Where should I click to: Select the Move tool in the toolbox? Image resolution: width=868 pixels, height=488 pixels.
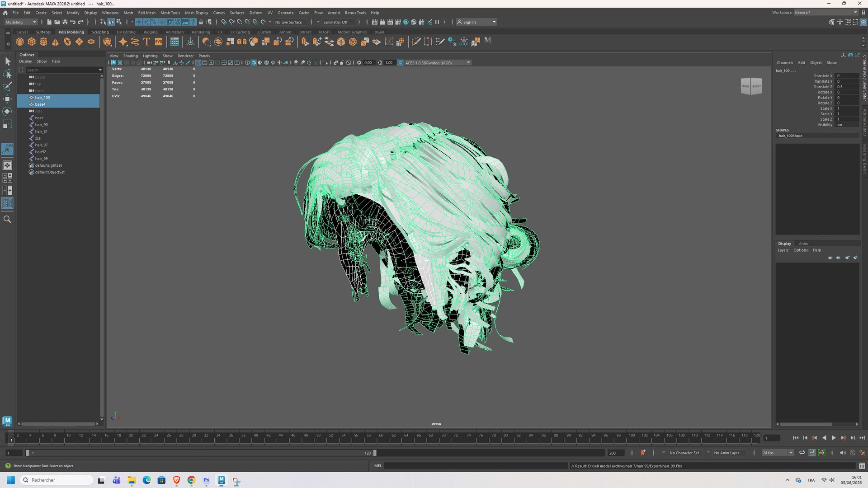click(7, 99)
